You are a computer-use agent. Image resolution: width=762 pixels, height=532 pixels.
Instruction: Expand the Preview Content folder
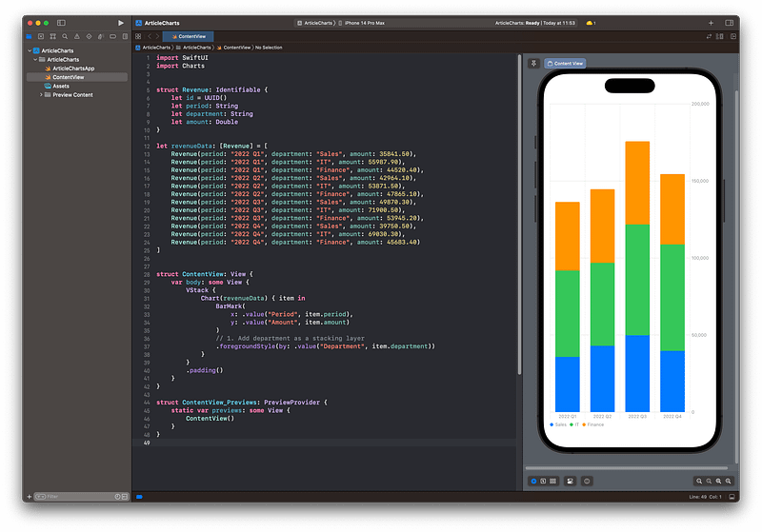click(41, 94)
